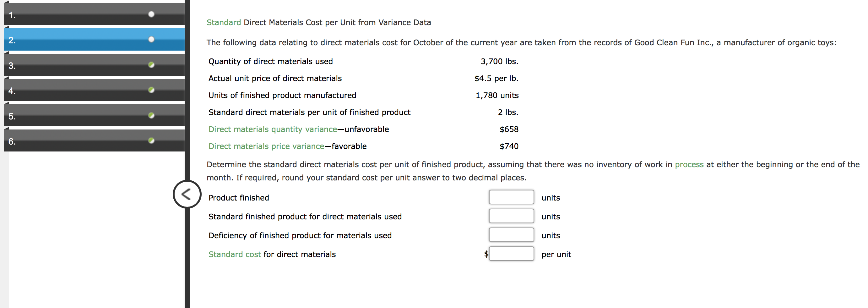The image size is (868, 308).
Task: Click the green completion icon on question 5
Action: tap(152, 116)
